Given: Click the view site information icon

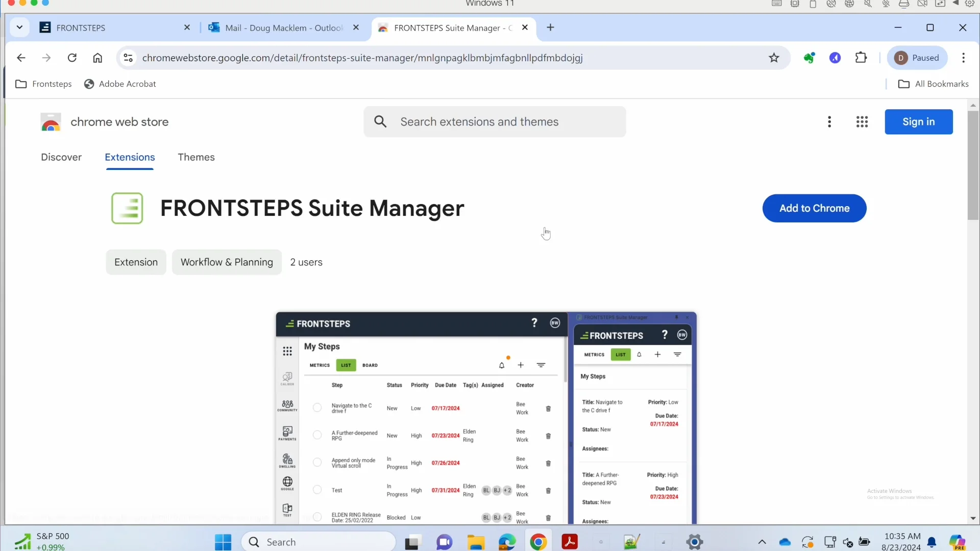Looking at the screenshot, I should coord(128,58).
